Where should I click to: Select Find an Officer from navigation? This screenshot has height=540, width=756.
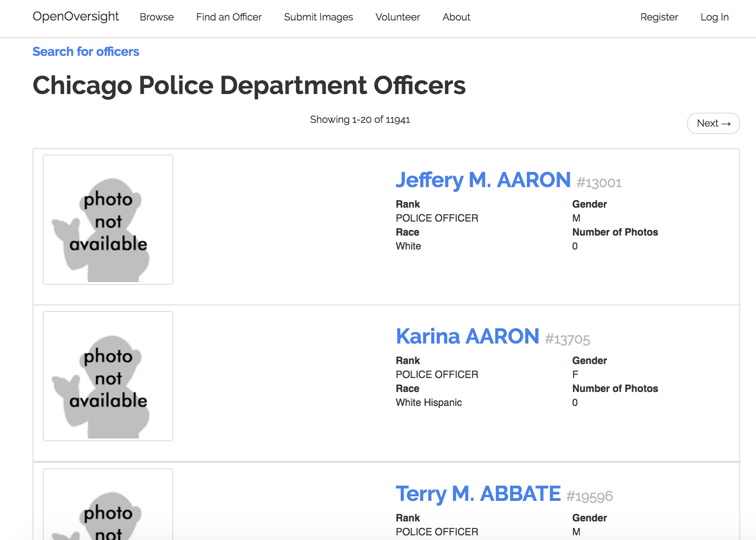click(x=229, y=17)
